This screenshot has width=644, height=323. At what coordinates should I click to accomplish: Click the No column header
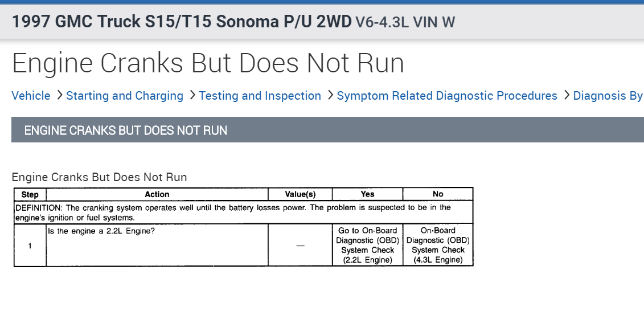point(438,194)
